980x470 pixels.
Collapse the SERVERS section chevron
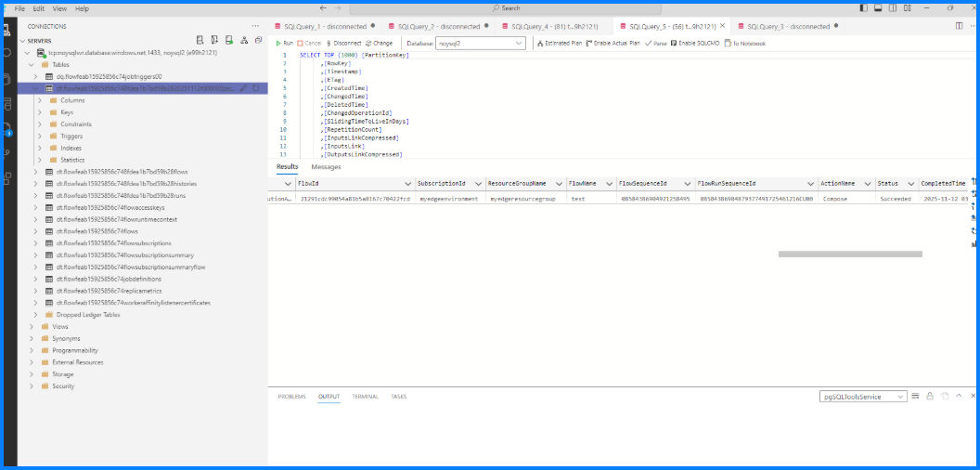click(22, 41)
